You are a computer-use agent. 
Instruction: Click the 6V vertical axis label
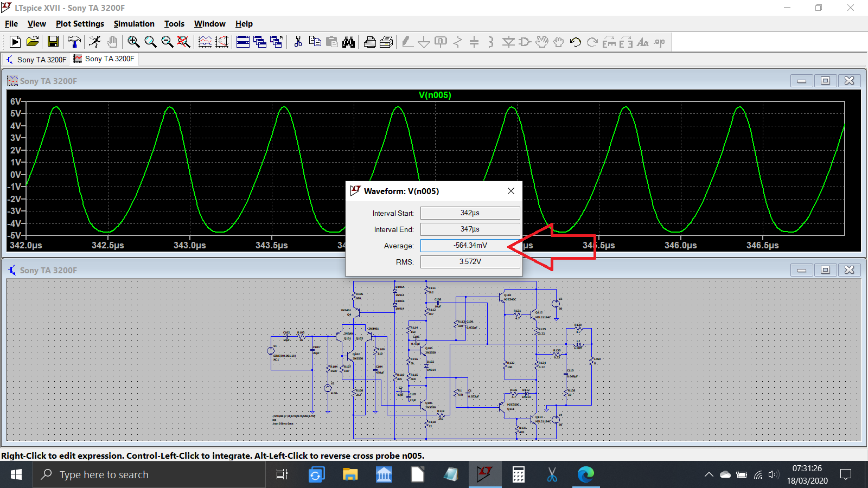pos(16,101)
